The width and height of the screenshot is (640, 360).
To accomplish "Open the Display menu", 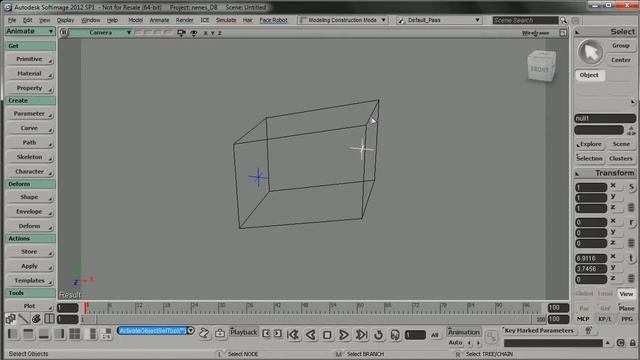I will pos(65,20).
